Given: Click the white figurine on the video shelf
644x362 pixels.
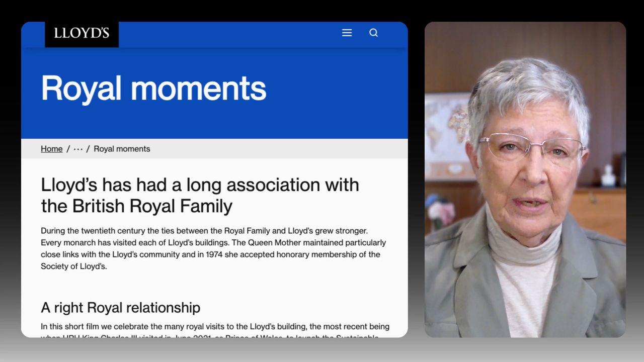Looking at the screenshot, I should click(x=608, y=175).
